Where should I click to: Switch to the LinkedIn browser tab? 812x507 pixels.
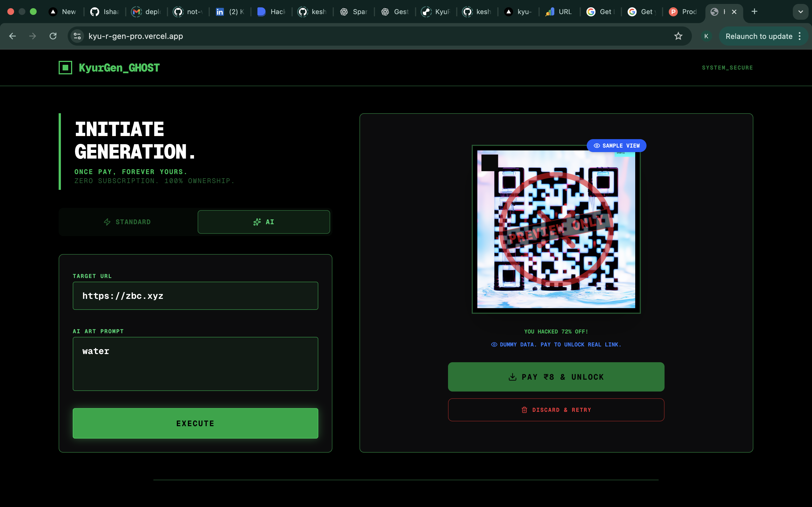(230, 12)
